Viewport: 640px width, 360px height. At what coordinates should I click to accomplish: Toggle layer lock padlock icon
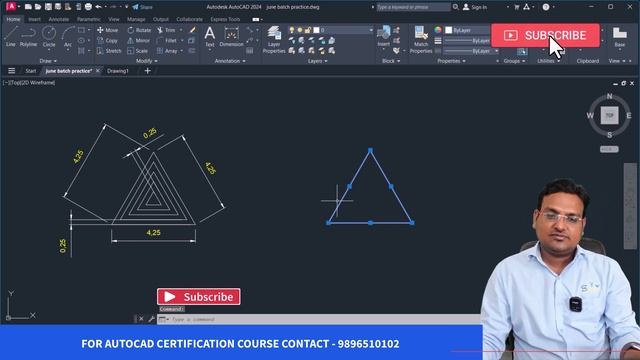pos(308,30)
